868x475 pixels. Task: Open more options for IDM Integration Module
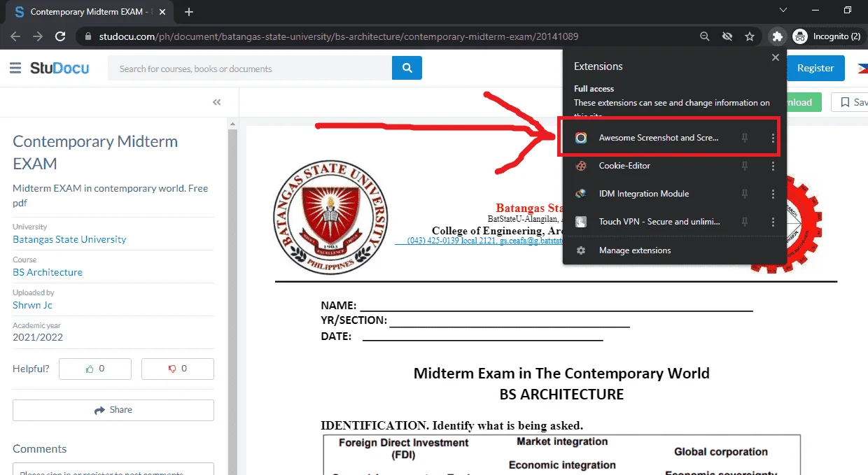pyautogui.click(x=773, y=194)
